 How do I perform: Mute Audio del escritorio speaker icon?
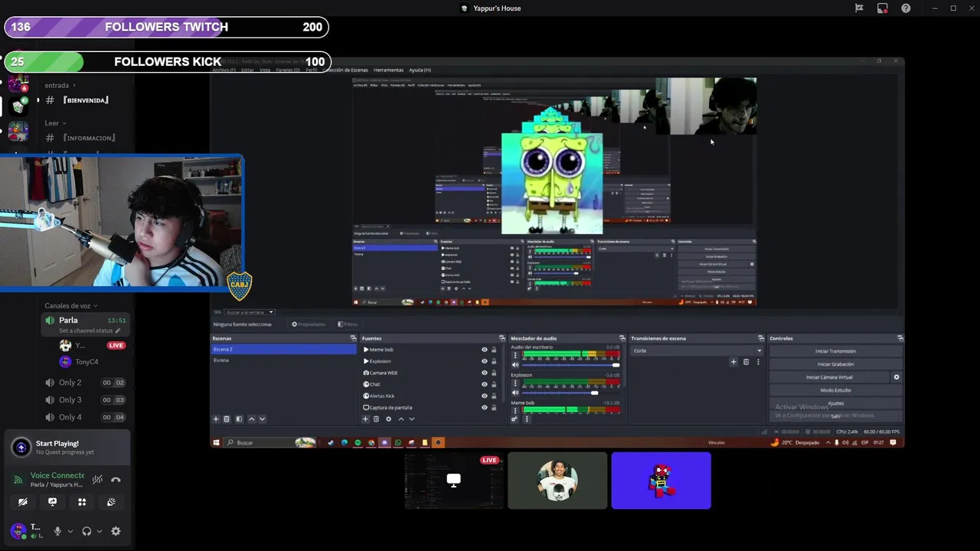pos(514,365)
